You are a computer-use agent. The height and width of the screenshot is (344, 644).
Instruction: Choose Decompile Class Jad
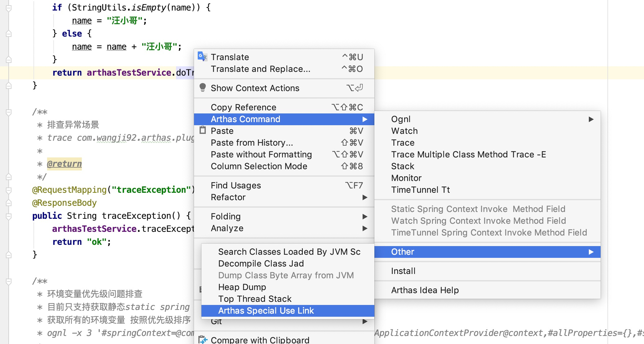[261, 263]
